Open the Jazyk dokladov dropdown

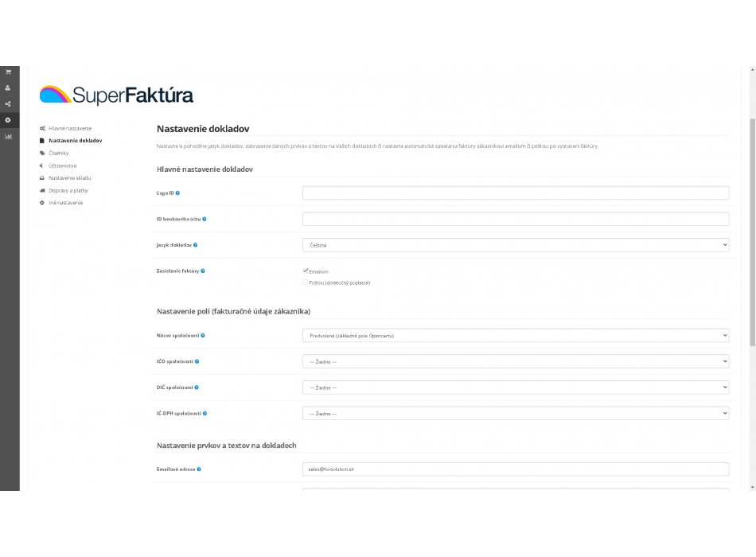tap(516, 245)
